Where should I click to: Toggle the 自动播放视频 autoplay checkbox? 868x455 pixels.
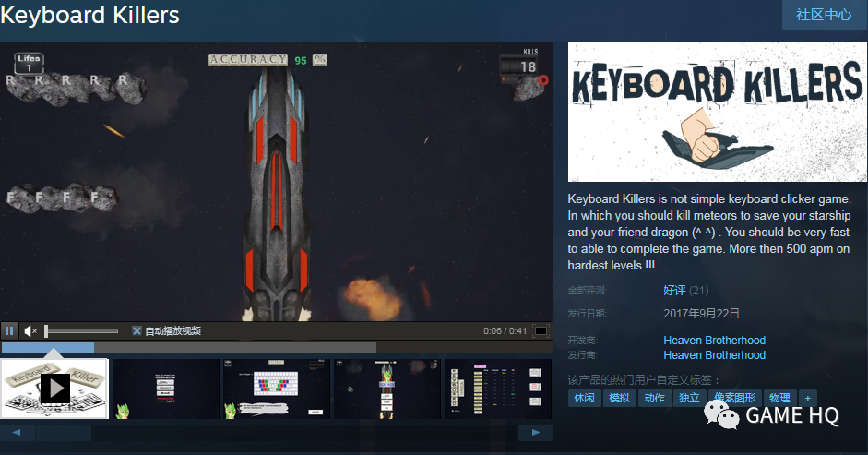pos(137,330)
